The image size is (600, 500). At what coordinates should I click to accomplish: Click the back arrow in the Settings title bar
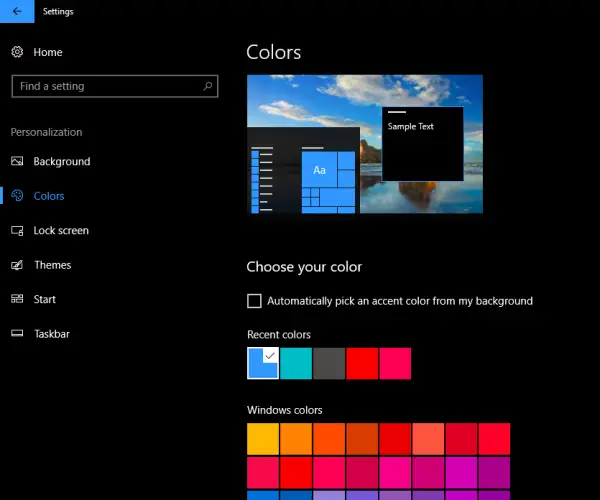(x=17, y=11)
